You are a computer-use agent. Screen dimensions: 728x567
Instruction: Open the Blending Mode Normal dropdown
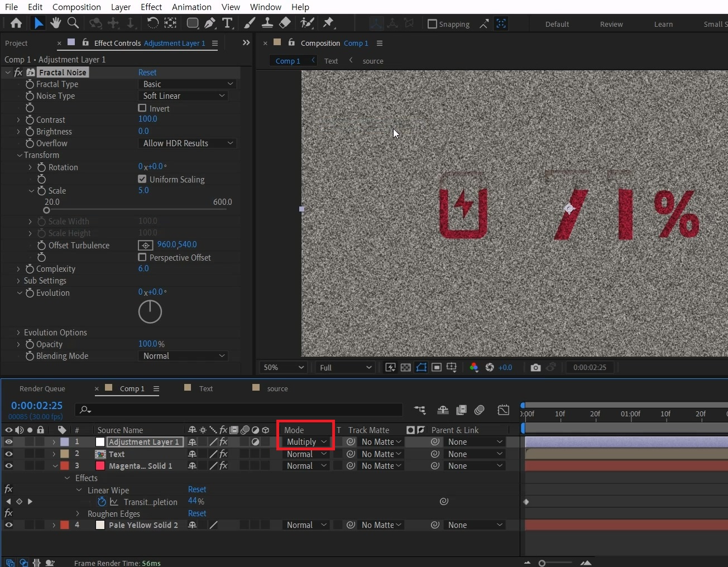[x=183, y=356]
